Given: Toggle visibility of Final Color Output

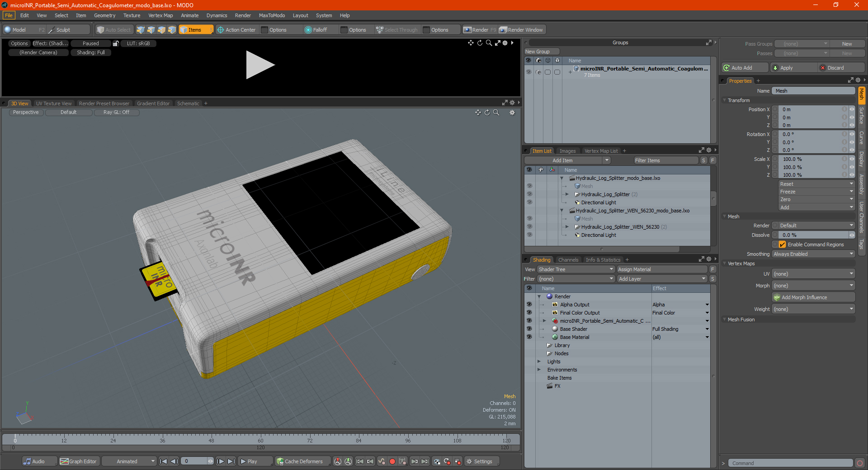Looking at the screenshot, I should pos(529,313).
